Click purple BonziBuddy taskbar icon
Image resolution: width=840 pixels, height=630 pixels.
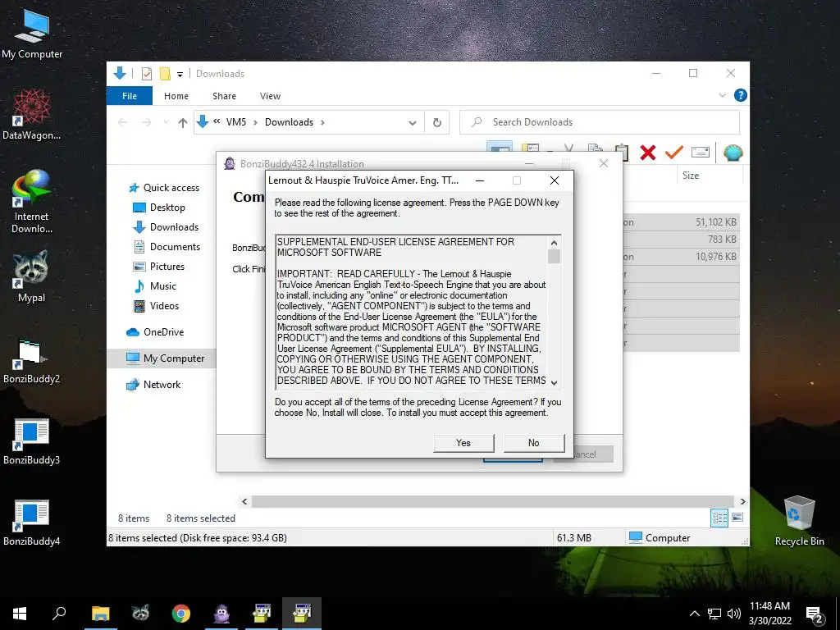221,614
